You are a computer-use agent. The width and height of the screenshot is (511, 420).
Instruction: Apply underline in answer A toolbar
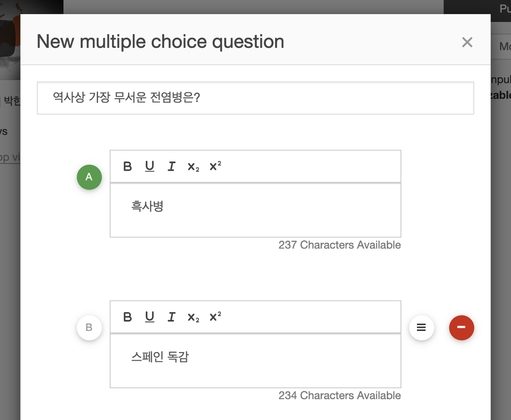coord(149,166)
